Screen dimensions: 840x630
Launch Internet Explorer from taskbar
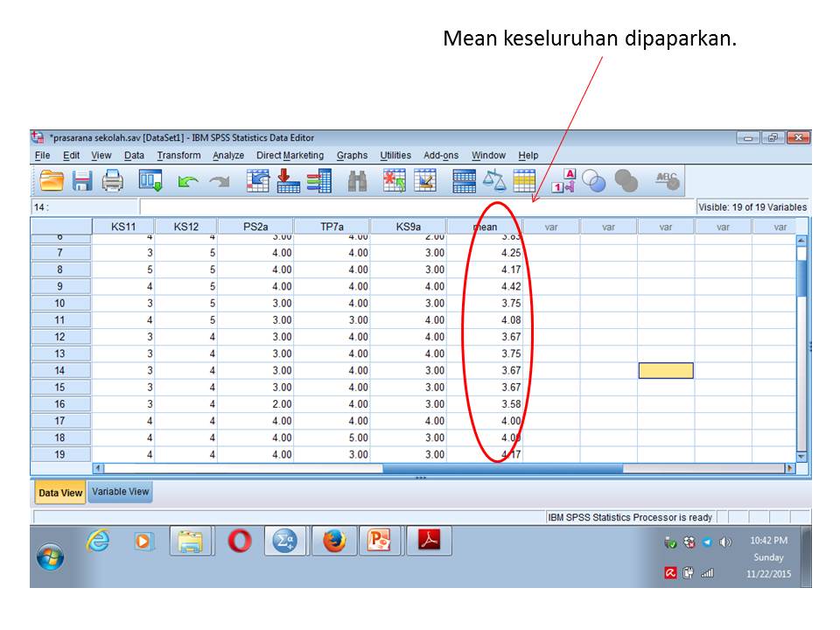[98, 541]
